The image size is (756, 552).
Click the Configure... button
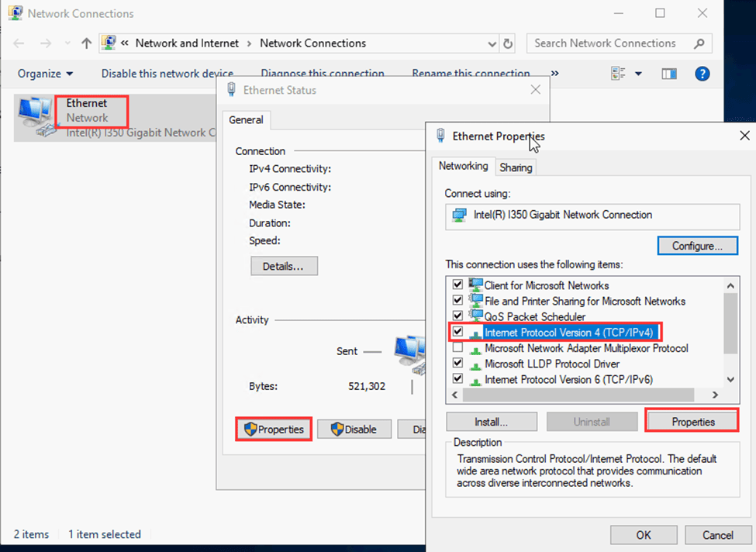697,246
